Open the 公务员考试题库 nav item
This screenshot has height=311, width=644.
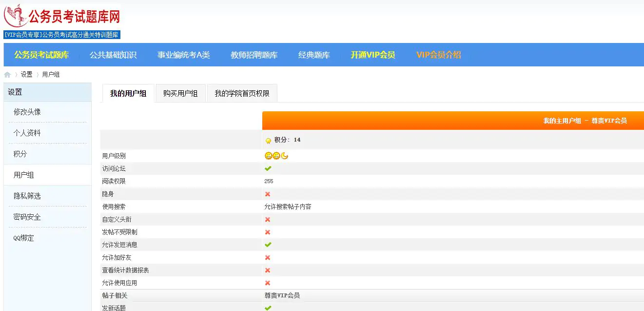pyautogui.click(x=41, y=55)
